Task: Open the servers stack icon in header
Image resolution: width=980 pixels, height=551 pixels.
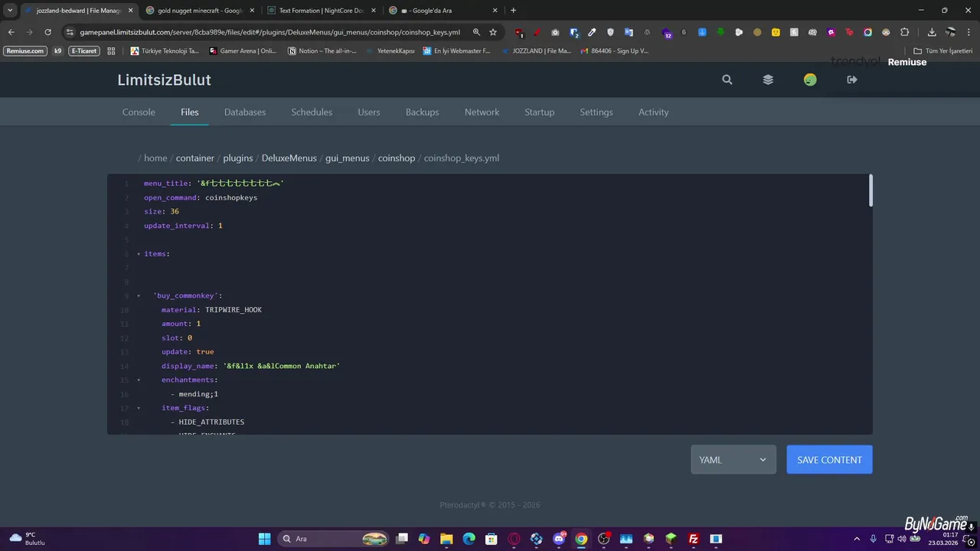Action: (768, 80)
